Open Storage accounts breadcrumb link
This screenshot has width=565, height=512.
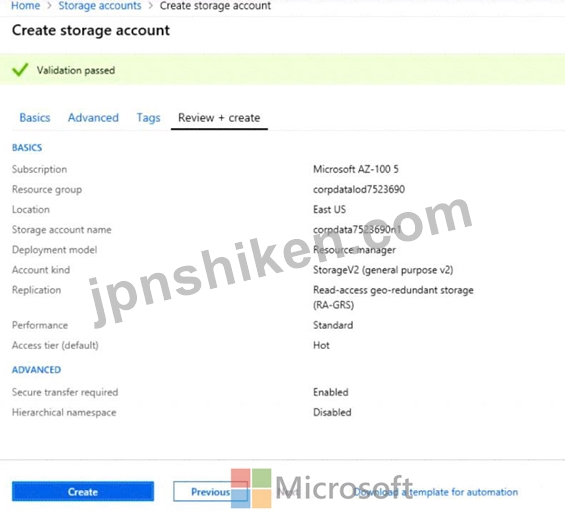point(100,5)
